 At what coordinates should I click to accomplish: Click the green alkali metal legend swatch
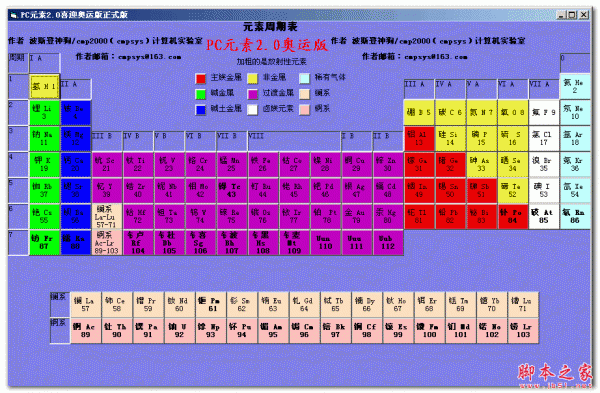201,94
